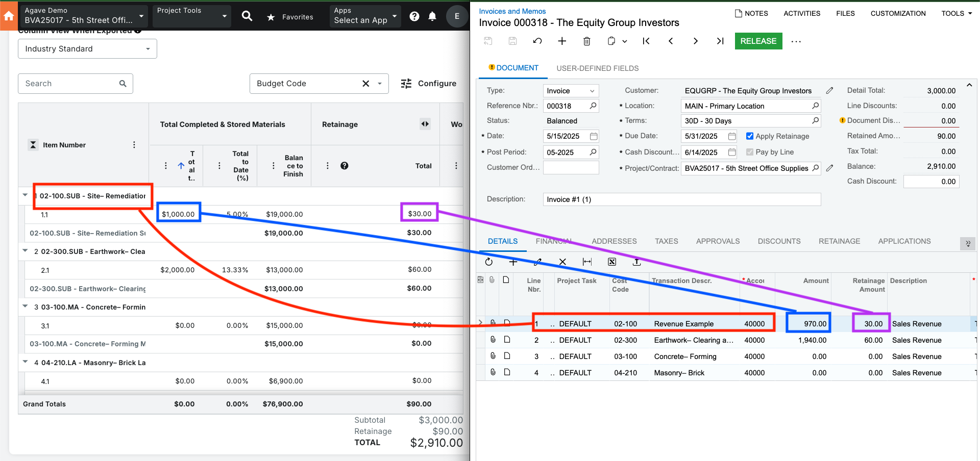Jump to first record icon
The height and width of the screenshot is (461, 980).
646,41
